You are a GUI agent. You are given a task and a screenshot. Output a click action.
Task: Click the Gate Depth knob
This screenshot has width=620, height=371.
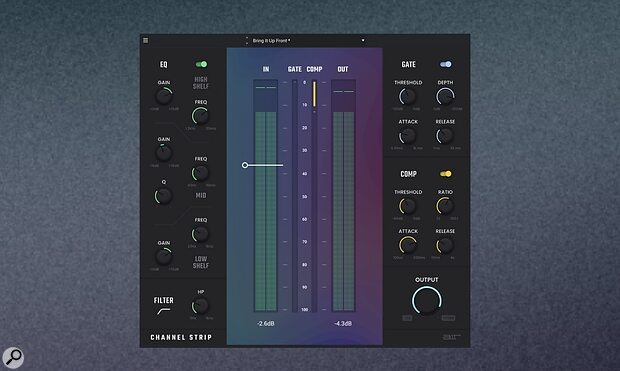tap(445, 96)
